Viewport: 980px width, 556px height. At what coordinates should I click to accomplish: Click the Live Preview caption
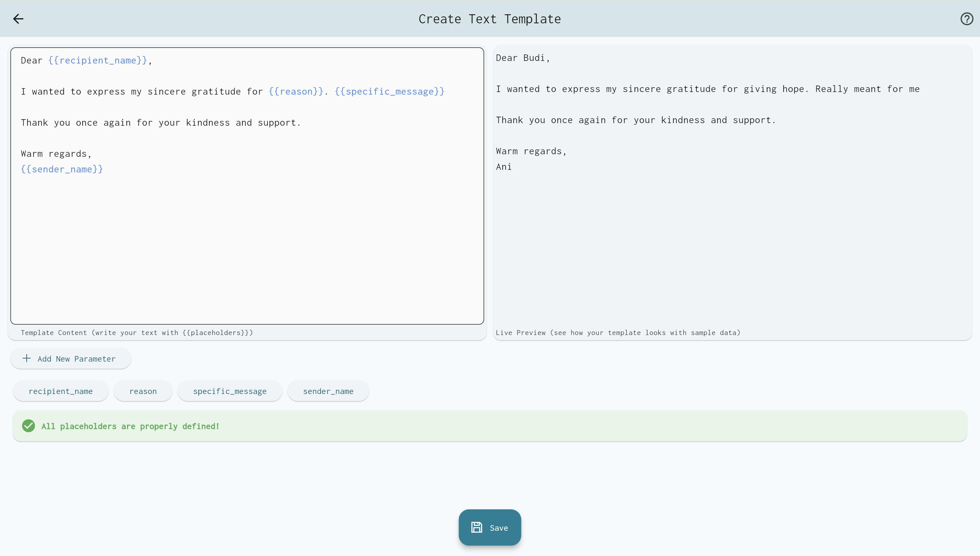click(618, 333)
